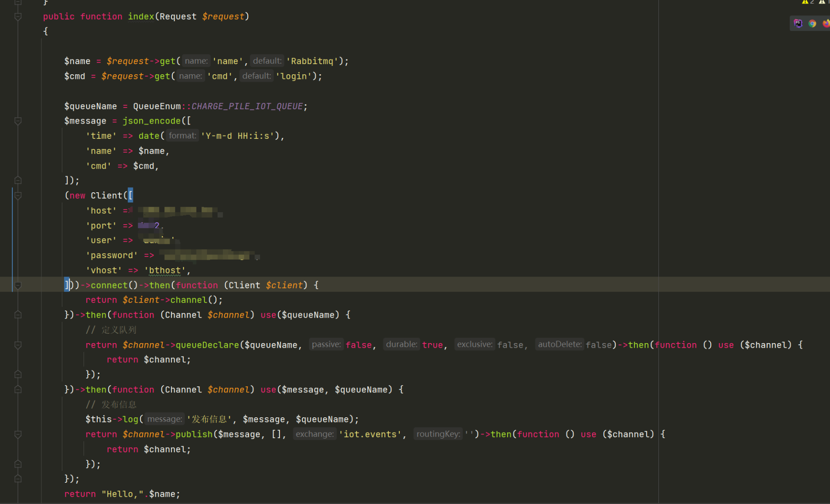Viewport: 830px width, 504px height.
Task: Click the 'default:' inlay hint before 'Rabbitmq'
Action: tap(267, 61)
